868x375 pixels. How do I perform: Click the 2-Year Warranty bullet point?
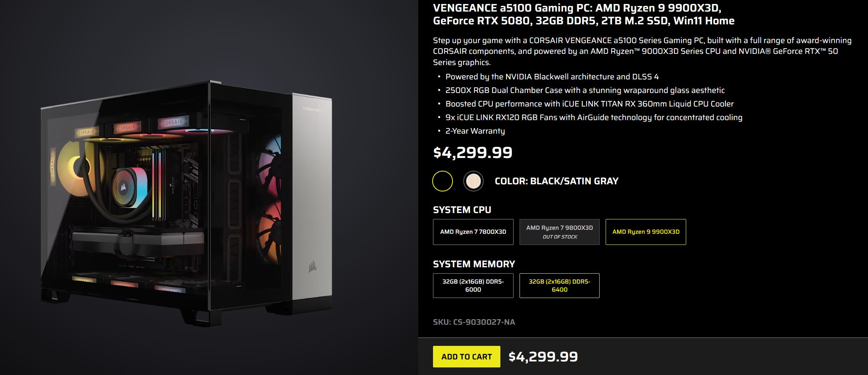(x=475, y=131)
